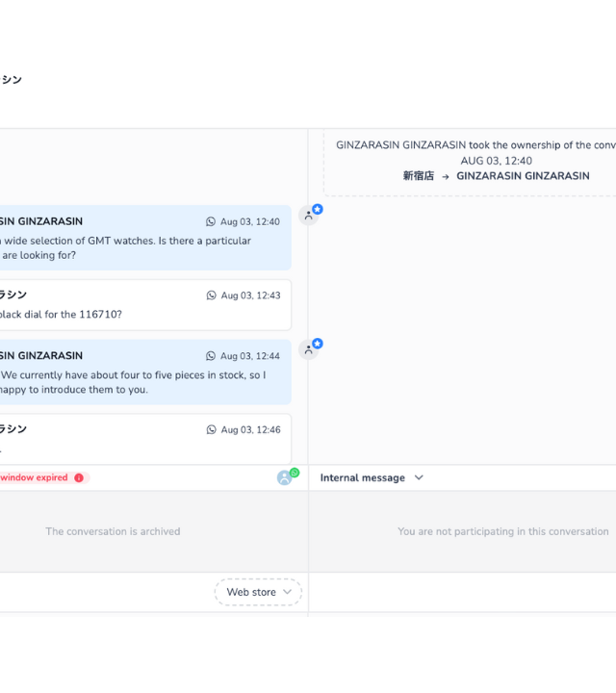Expand the Web store selector
This screenshot has height=693, width=616.
(258, 592)
